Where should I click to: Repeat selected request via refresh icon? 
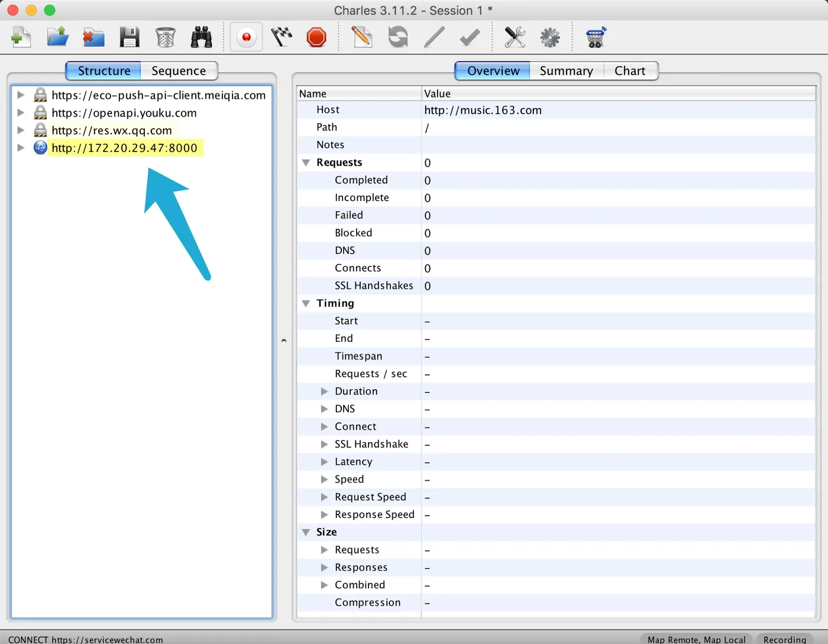[x=398, y=37]
